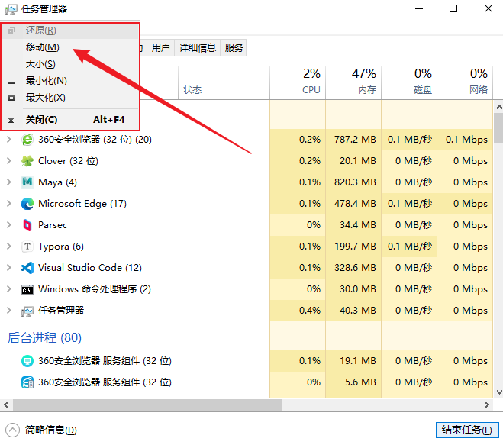Click the Task Manager title bar icon
Viewport: 503px width, 448px height.
pos(11,9)
